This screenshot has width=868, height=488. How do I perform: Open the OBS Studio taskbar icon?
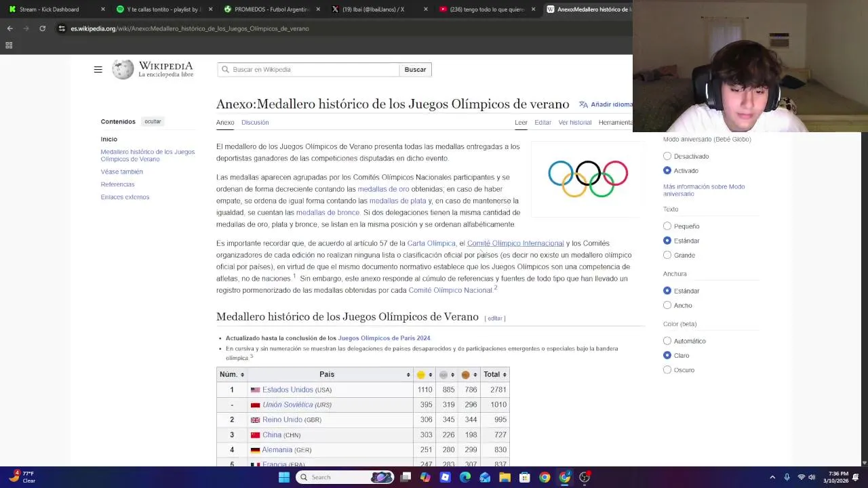point(585,477)
